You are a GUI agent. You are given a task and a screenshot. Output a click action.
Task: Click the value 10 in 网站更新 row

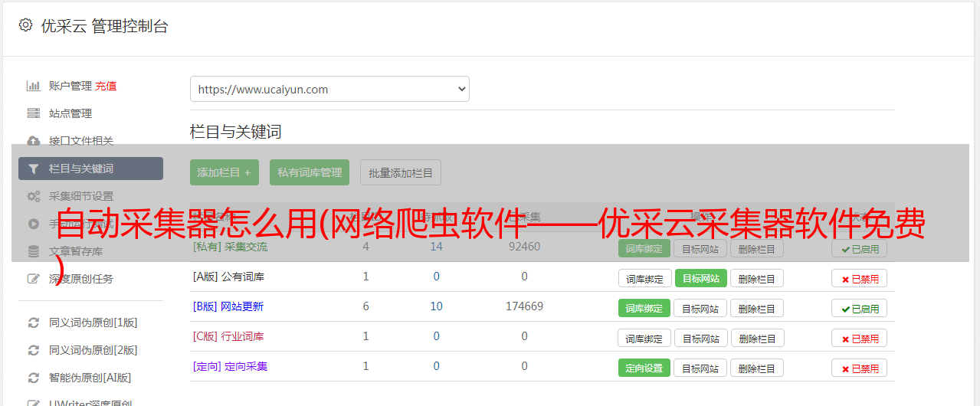coord(436,306)
